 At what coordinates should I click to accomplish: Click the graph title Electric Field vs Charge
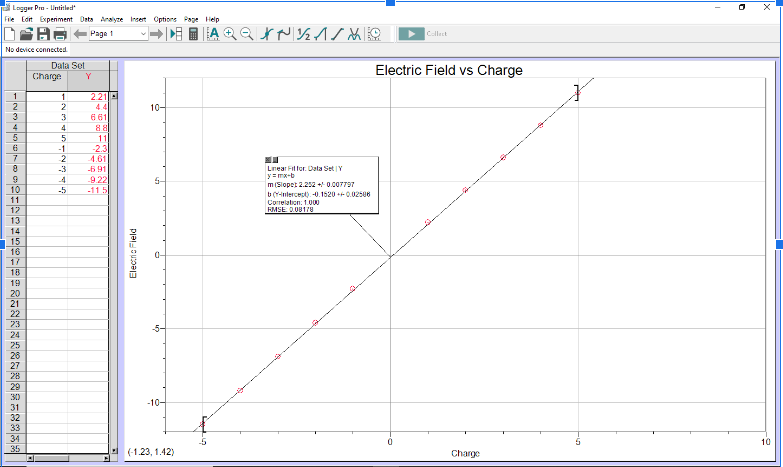(x=449, y=70)
